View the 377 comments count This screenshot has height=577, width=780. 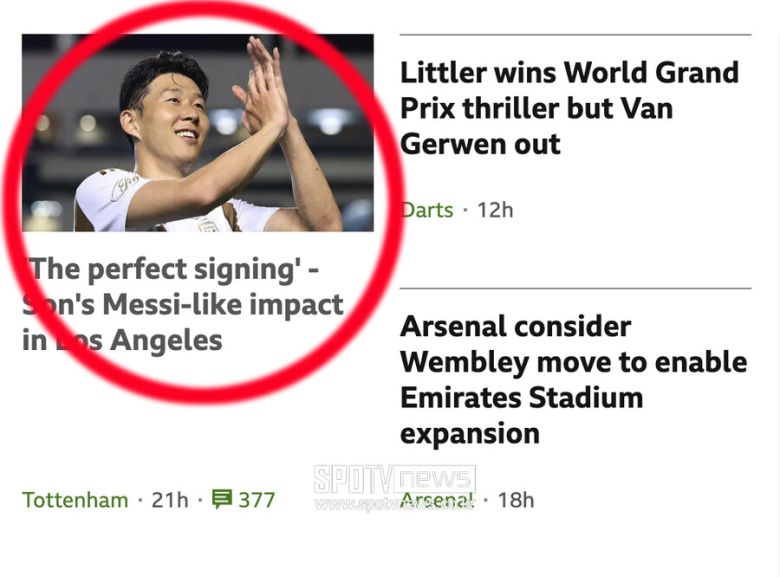coord(257,499)
